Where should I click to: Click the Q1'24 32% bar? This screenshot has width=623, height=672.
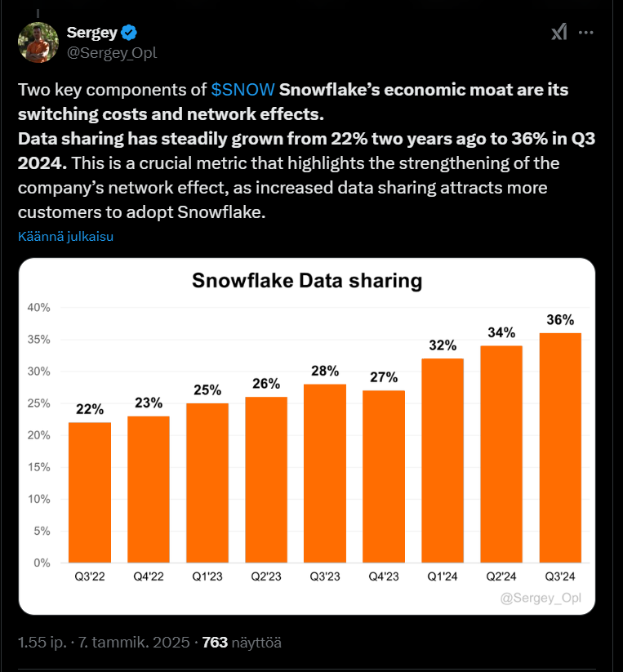pyautogui.click(x=443, y=461)
